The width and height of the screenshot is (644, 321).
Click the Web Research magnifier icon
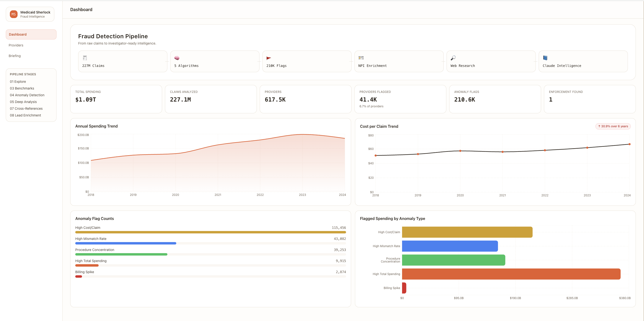(x=453, y=58)
